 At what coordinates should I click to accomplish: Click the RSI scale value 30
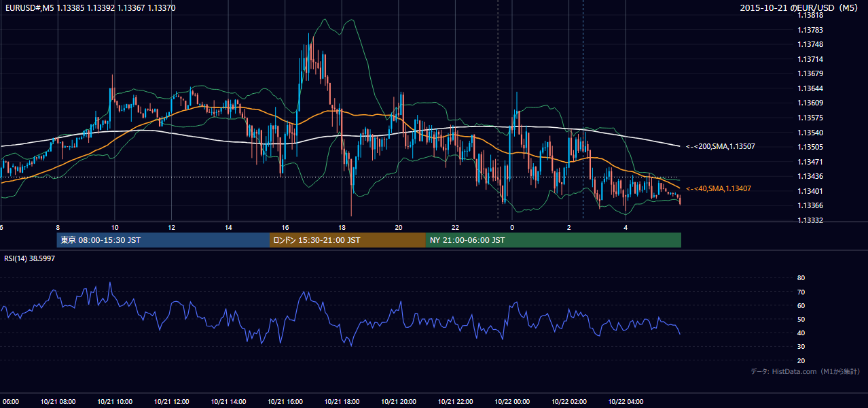[x=801, y=347]
